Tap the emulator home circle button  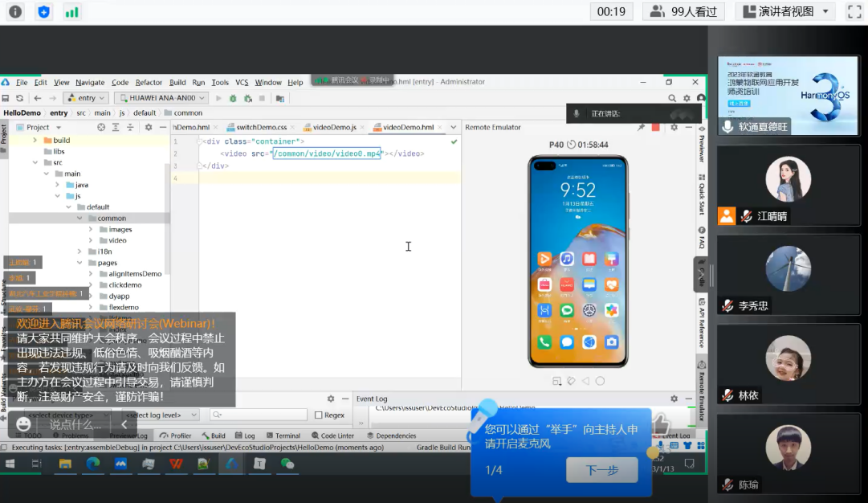(600, 381)
